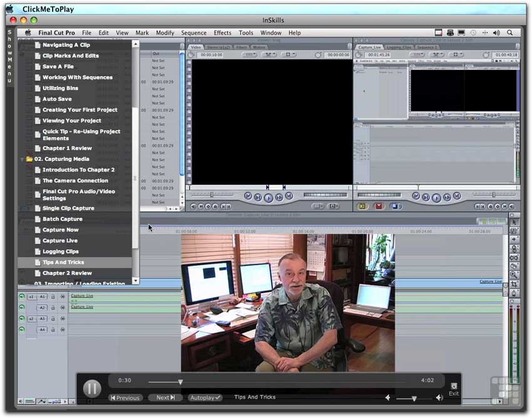This screenshot has height=418, width=532.
Task: Open the Sequence menu
Action: [x=194, y=33]
